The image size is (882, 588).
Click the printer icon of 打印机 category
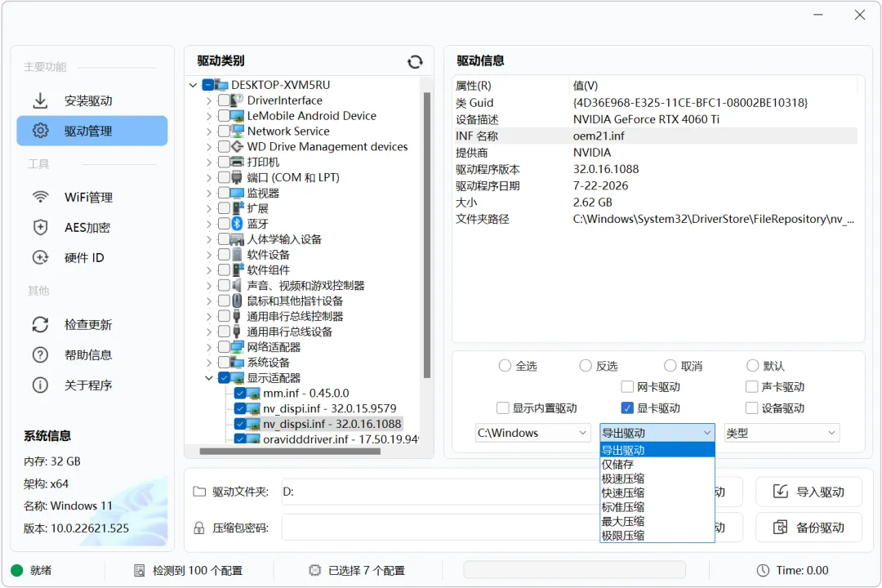(238, 162)
